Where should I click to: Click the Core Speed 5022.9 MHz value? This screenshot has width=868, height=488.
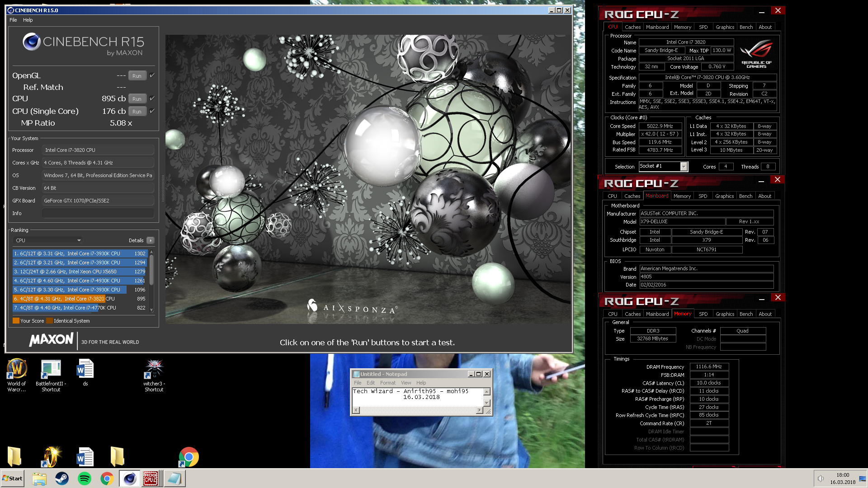(x=660, y=126)
